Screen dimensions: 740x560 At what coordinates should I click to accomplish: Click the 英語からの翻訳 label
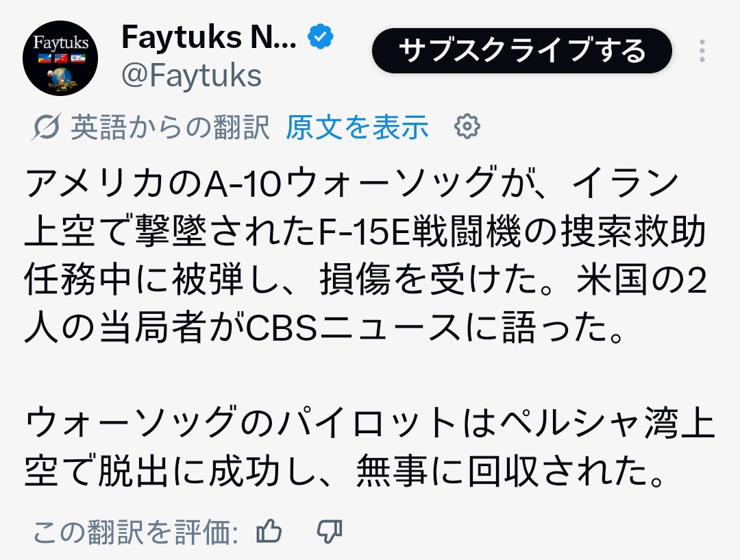[171, 127]
